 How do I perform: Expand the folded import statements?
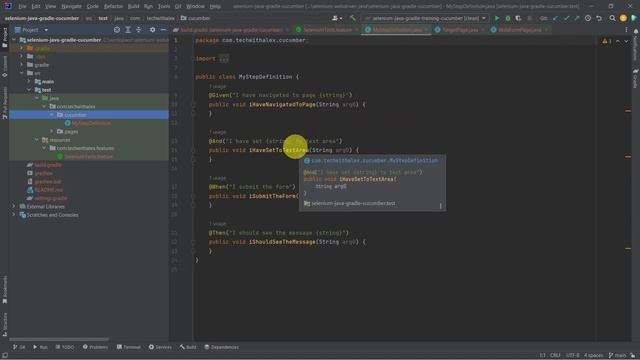(224, 59)
